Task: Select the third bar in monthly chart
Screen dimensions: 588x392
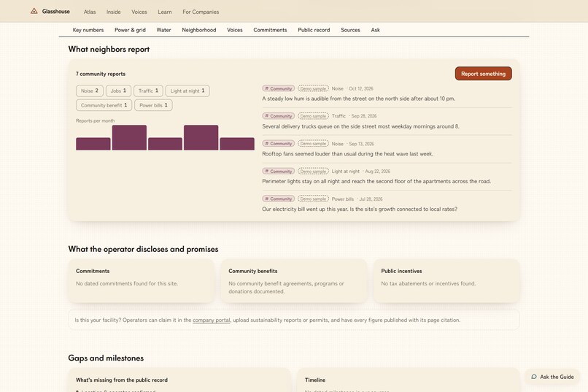Action: [x=165, y=144]
